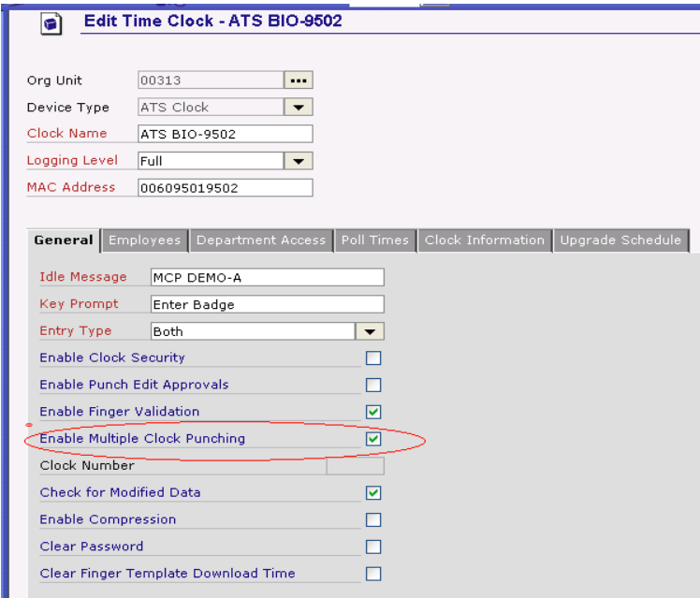Toggle the Clear Password checkbox
Viewport: 700px width, 598px height.
(x=373, y=547)
